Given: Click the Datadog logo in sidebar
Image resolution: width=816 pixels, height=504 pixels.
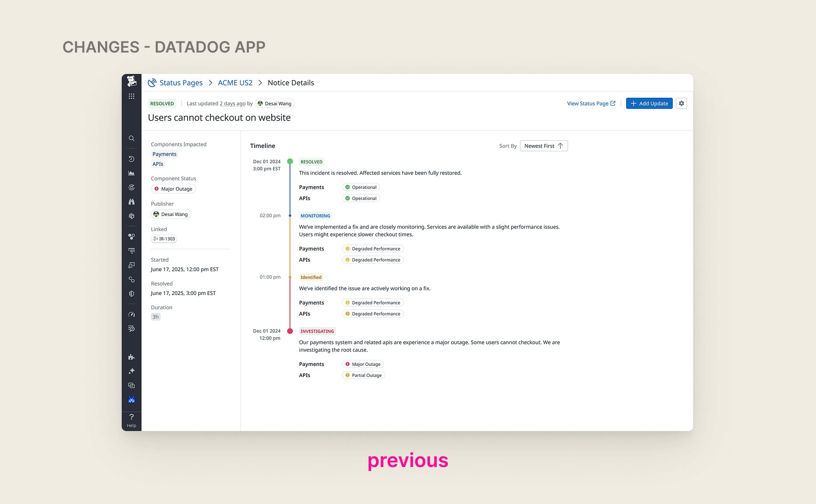Looking at the screenshot, I should point(131,81).
